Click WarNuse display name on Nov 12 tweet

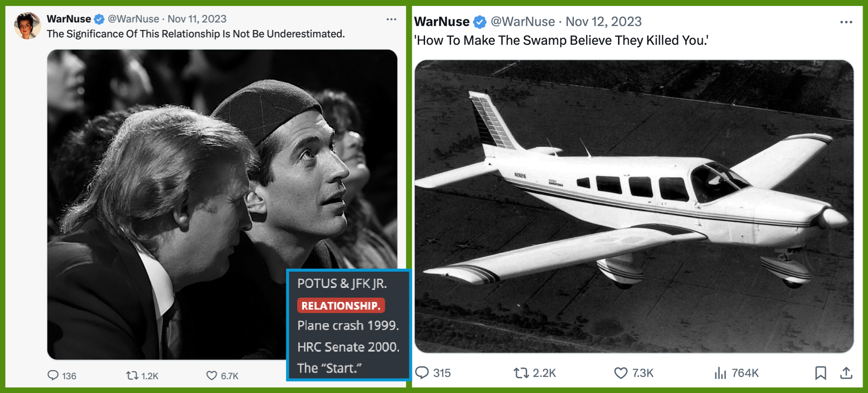pos(442,22)
